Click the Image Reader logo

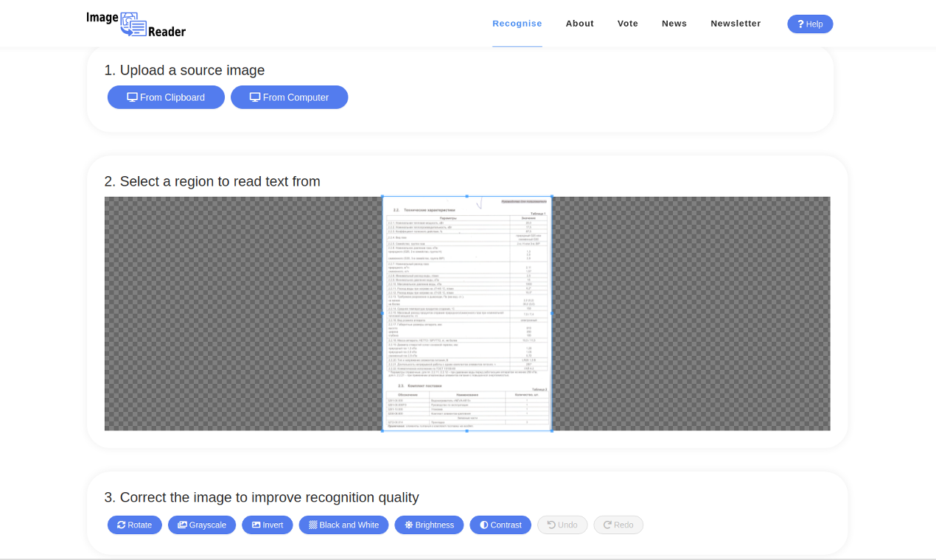[x=136, y=24]
